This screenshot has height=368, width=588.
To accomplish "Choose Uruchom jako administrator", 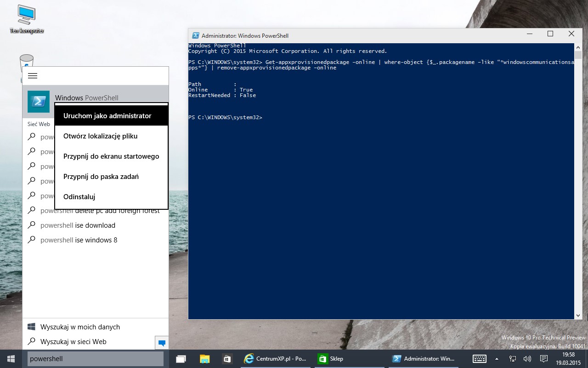I will 111,116.
